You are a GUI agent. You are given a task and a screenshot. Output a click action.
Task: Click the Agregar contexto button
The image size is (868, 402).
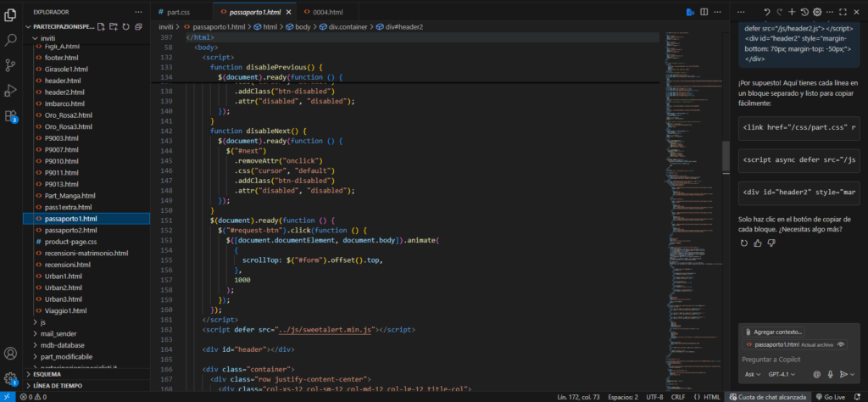pos(772,332)
